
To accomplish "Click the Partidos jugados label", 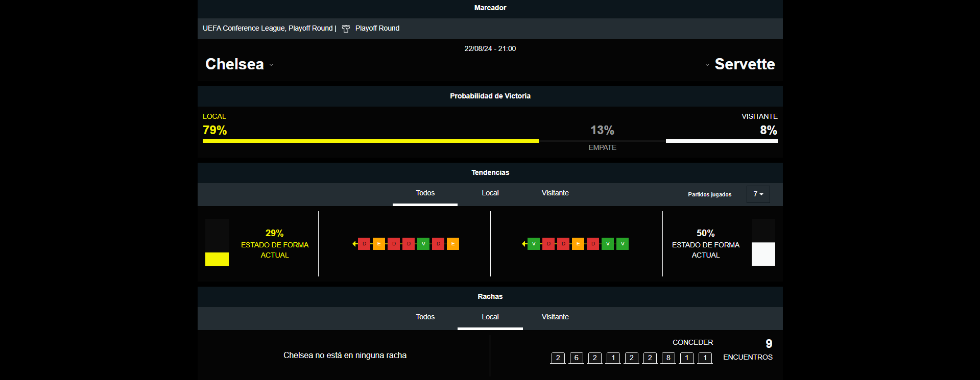I will [710, 194].
